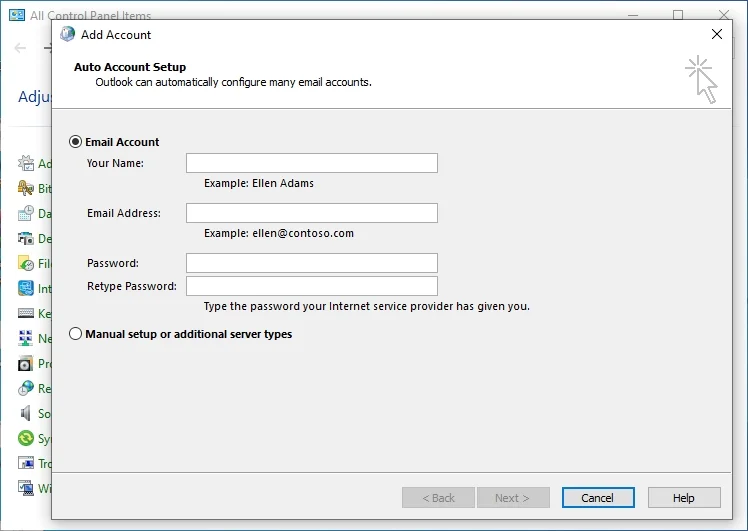748x531 pixels.
Task: Open the globe clock icon beside 'Re'
Action: coord(26,388)
